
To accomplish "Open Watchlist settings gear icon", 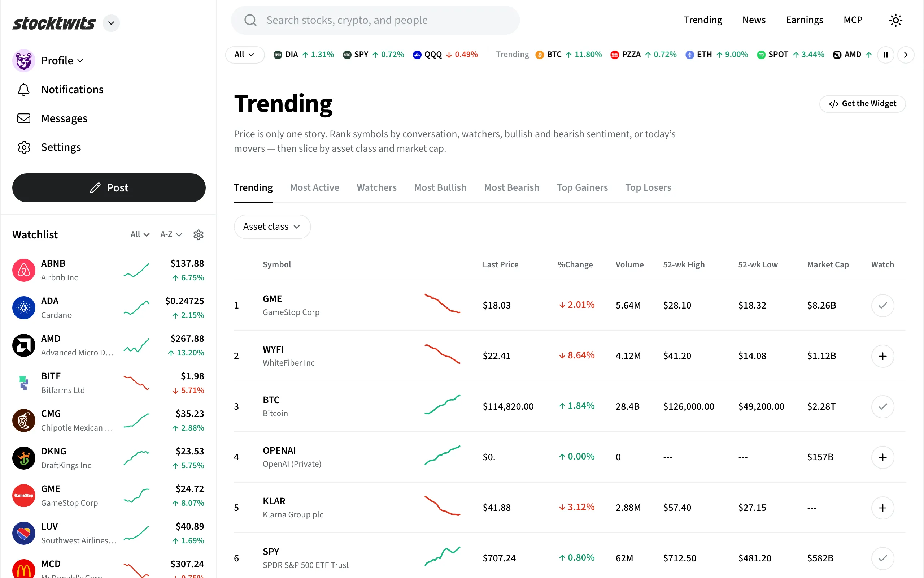I will [x=198, y=235].
